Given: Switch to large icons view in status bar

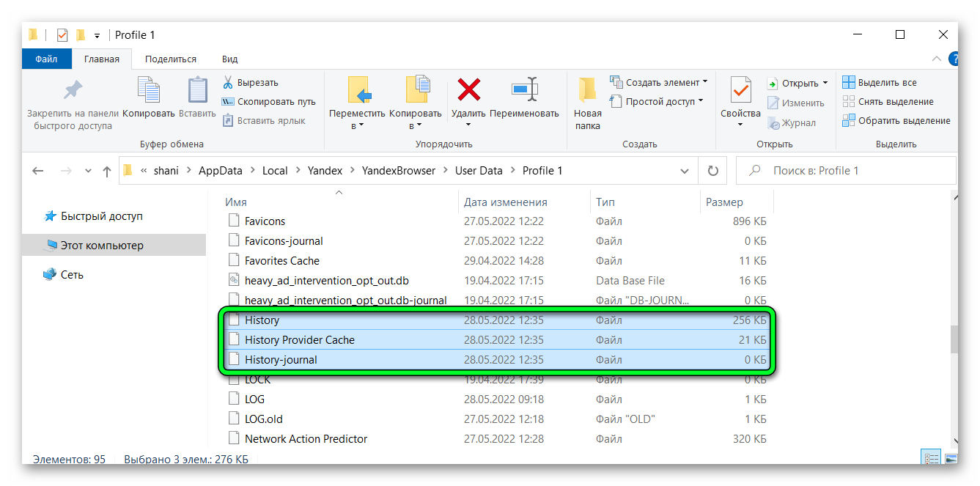Looking at the screenshot, I should click(951, 459).
